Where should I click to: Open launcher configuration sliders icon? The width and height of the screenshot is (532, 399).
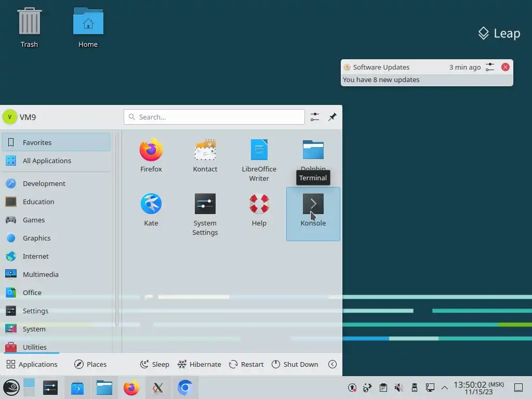click(314, 117)
